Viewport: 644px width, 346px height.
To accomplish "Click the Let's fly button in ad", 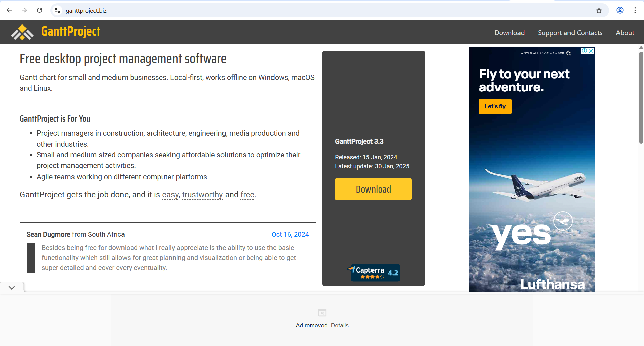I will tap(495, 106).
